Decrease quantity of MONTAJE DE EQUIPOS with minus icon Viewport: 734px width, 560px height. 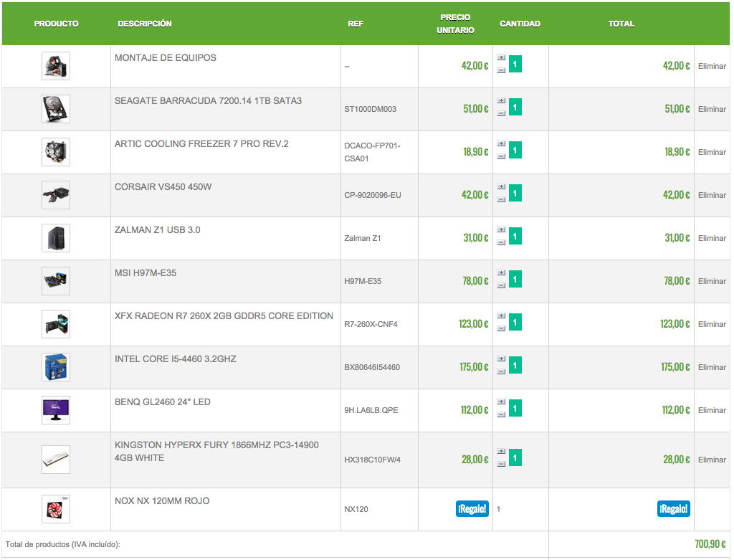pyautogui.click(x=501, y=70)
